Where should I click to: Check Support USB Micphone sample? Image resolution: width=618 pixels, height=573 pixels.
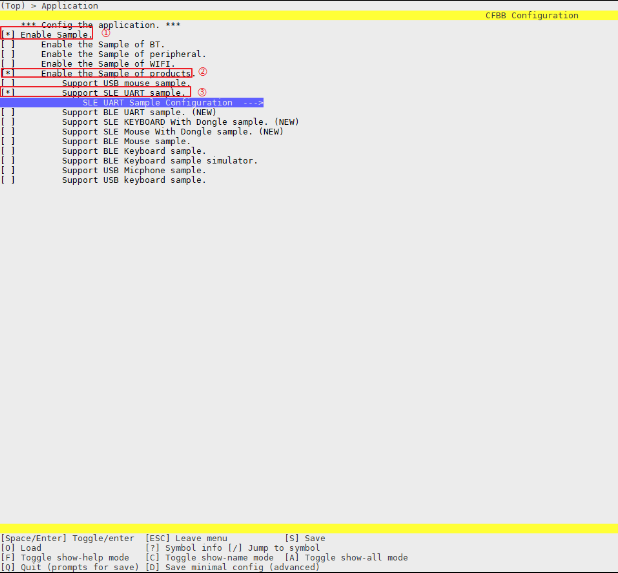[x=8, y=171]
